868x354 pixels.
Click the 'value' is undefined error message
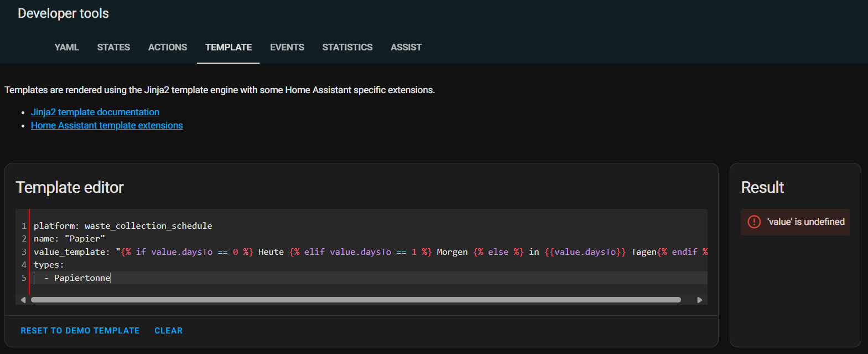click(805, 222)
